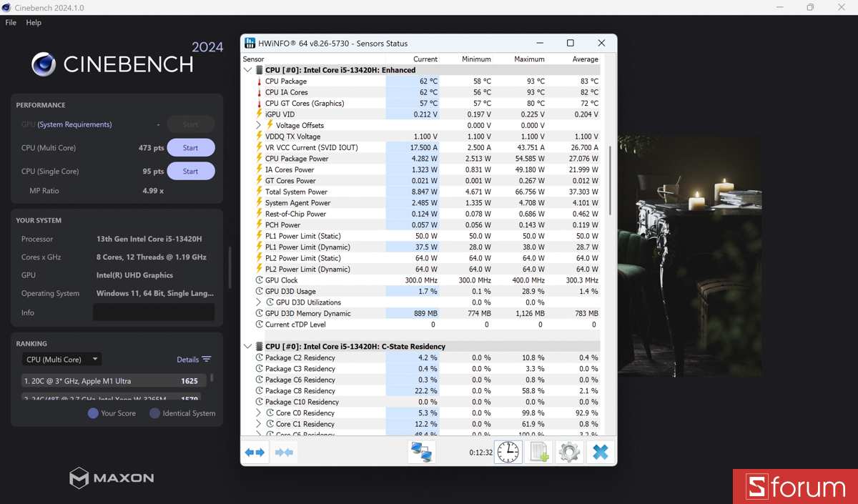Open HWiNFO sensor settings gear icon
Viewport: 858px width, 504px height.
coord(568,452)
